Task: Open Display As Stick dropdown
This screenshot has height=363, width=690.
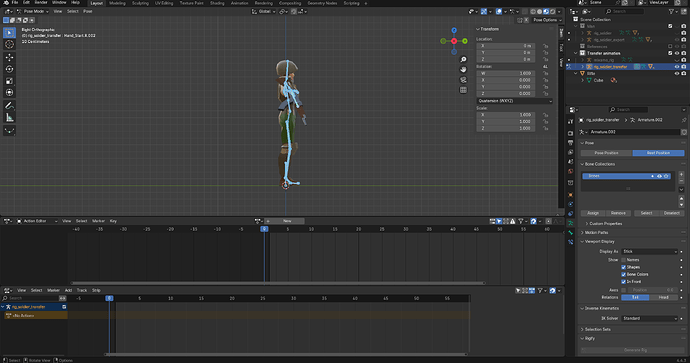Action: pyautogui.click(x=650, y=252)
